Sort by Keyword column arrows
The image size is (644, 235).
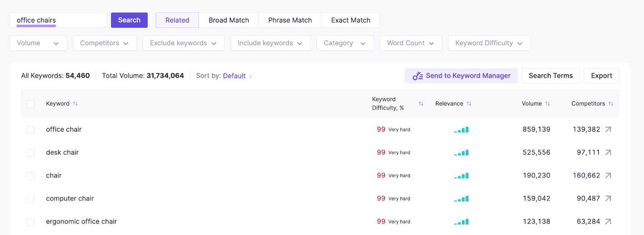pos(75,104)
